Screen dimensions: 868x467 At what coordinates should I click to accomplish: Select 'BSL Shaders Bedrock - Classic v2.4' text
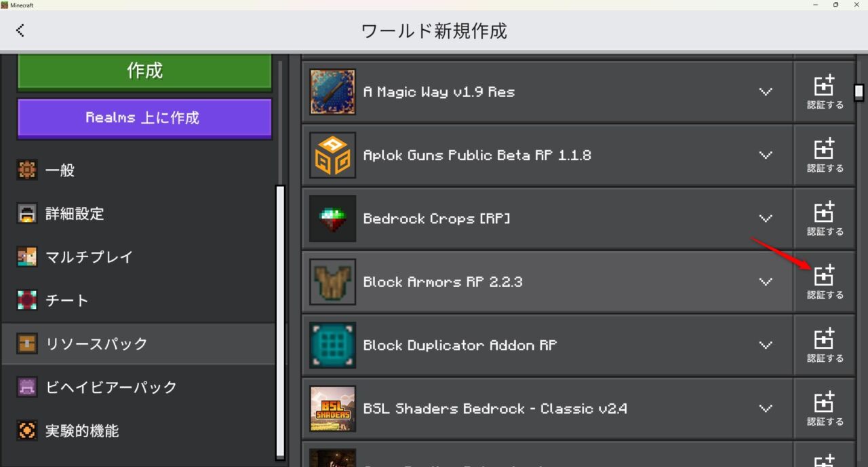[495, 409]
